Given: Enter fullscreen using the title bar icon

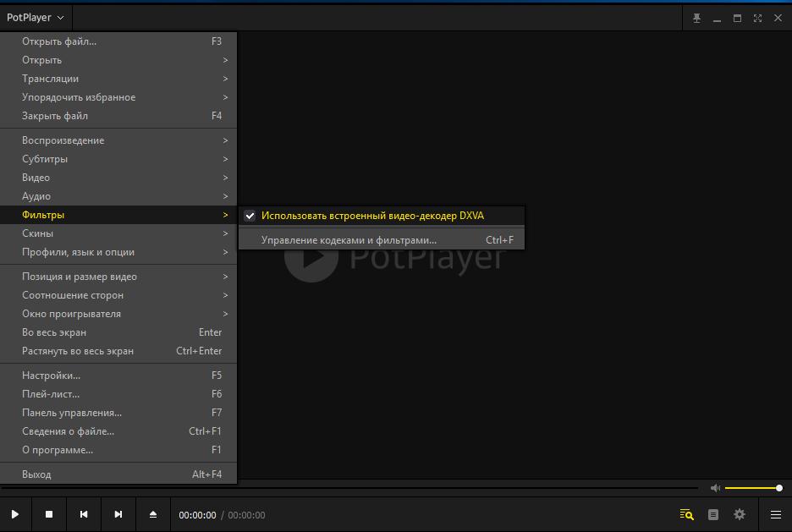Looking at the screenshot, I should 757,18.
